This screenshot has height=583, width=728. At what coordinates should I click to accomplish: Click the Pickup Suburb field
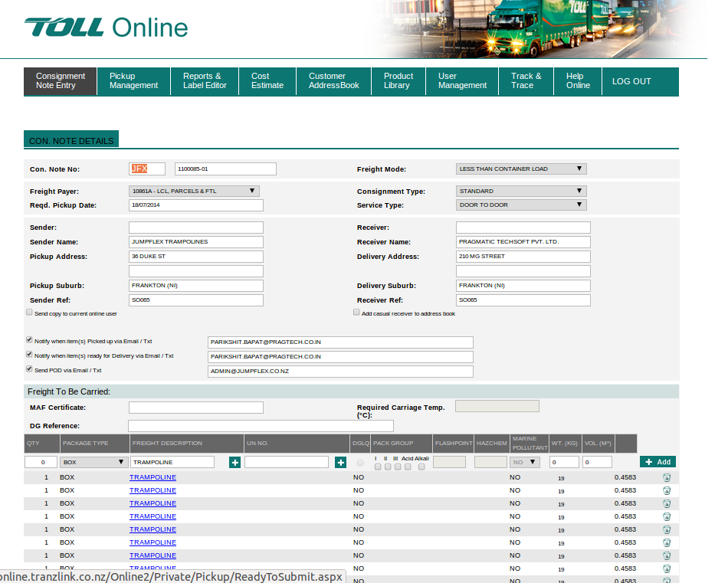point(196,286)
